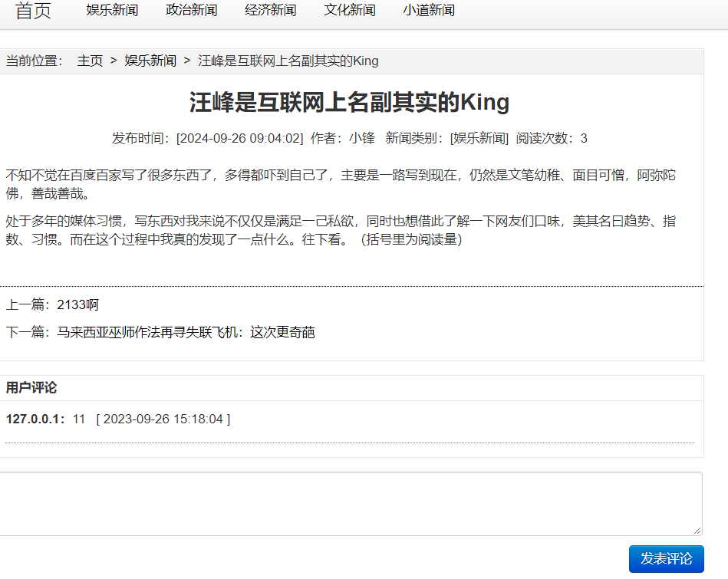Viewport: 728px width, 579px height.
Task: Click the comment box resize handle
Action: pyautogui.click(x=697, y=530)
